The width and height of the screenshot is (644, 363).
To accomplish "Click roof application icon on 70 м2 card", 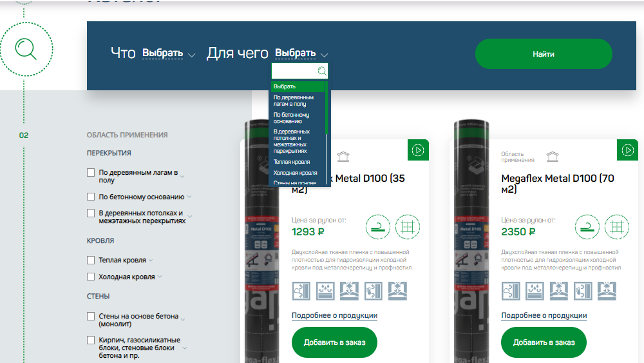I will coord(553,157).
